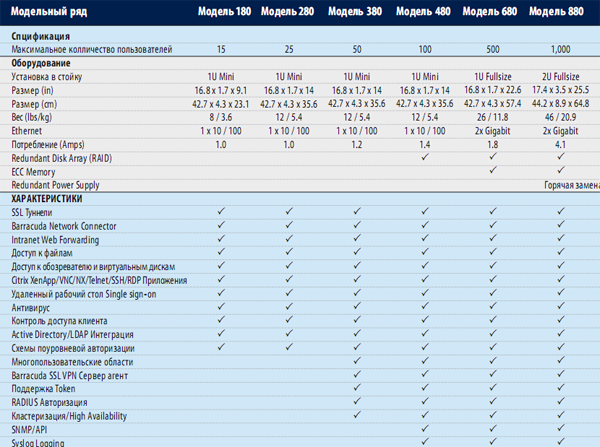The height and width of the screenshot is (447, 600).
Task: Click the weight value 46 / 20.9
Action: pyautogui.click(x=561, y=117)
